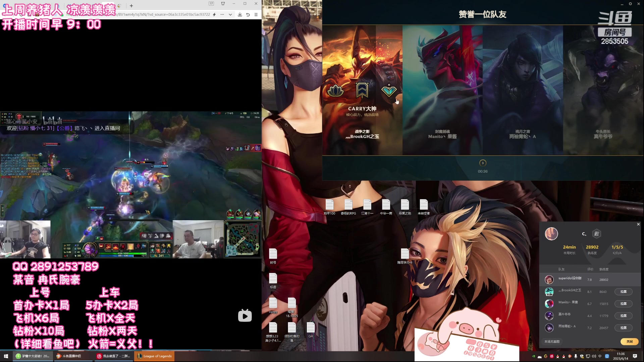Open the 江湖十一 desktop file
644x362 pixels.
(x=367, y=207)
